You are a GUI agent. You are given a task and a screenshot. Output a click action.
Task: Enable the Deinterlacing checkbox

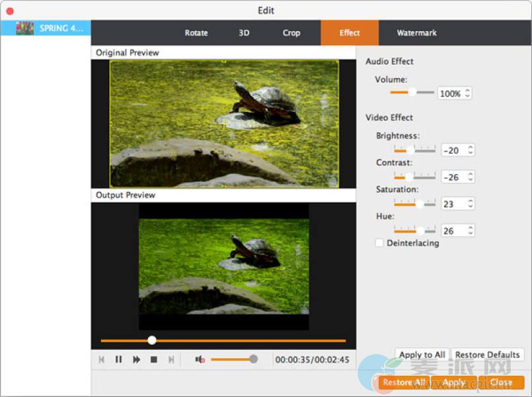(x=379, y=243)
